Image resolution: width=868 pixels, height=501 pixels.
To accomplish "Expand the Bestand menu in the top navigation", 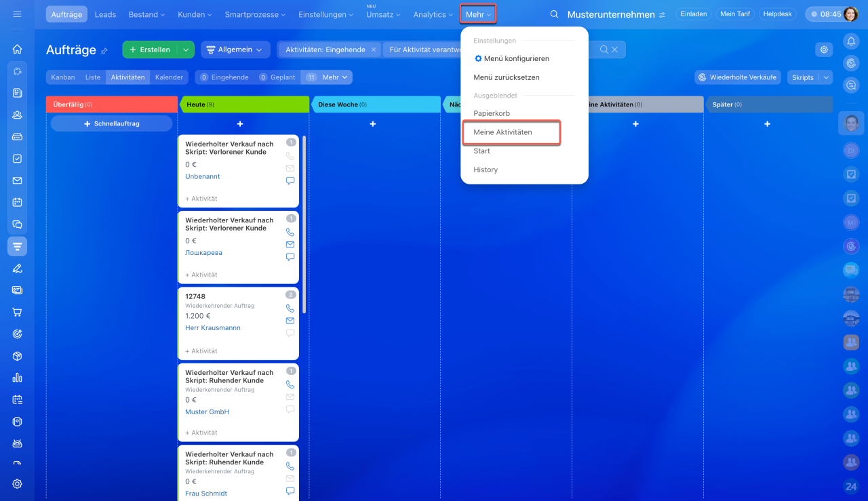I will click(x=146, y=14).
